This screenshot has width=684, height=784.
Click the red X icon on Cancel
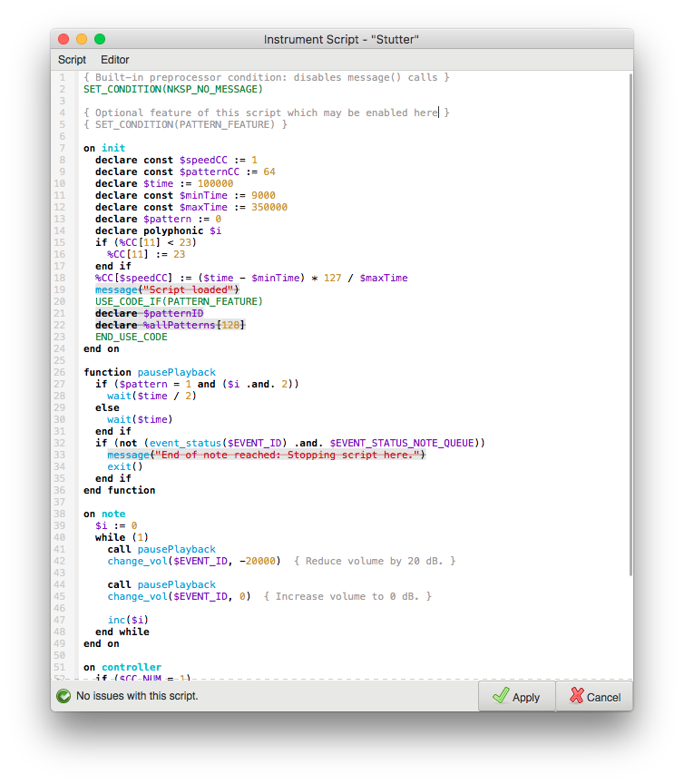coord(576,695)
